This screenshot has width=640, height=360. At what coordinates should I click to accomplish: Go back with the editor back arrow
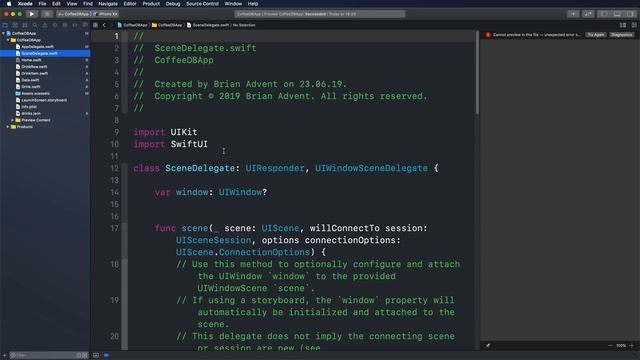click(x=104, y=25)
